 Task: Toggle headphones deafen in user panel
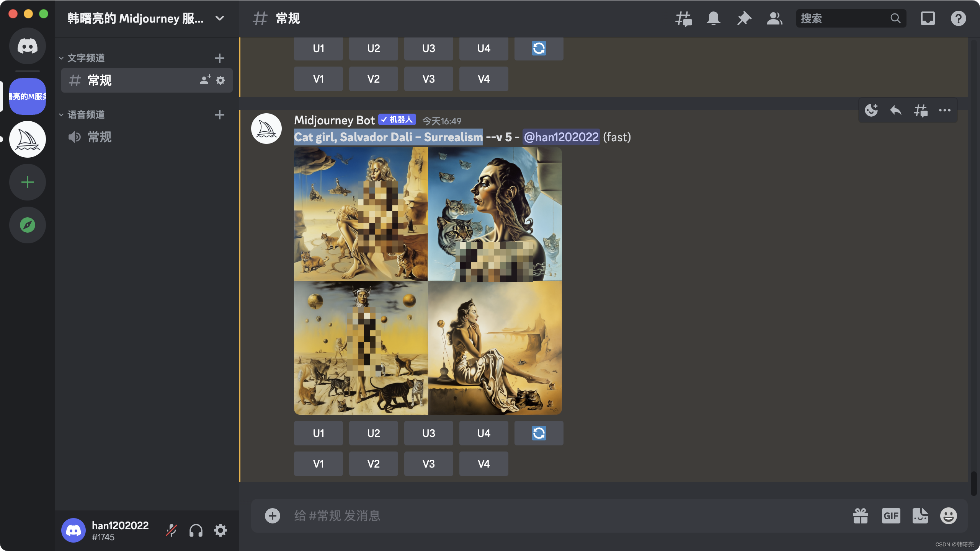click(x=196, y=530)
